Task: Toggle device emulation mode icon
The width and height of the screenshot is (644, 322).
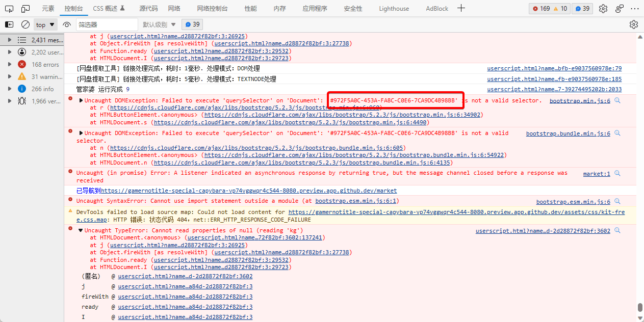Action: [24, 9]
